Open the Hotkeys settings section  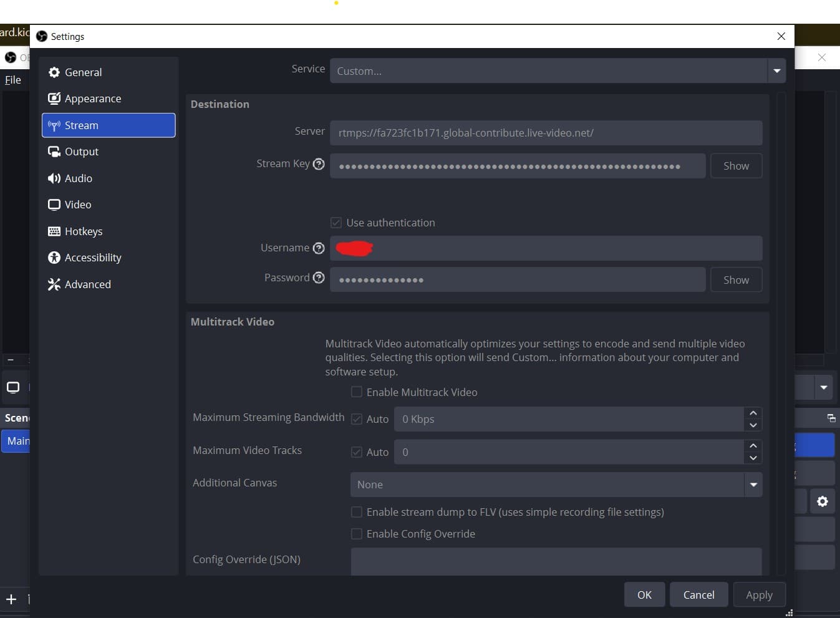point(109,231)
